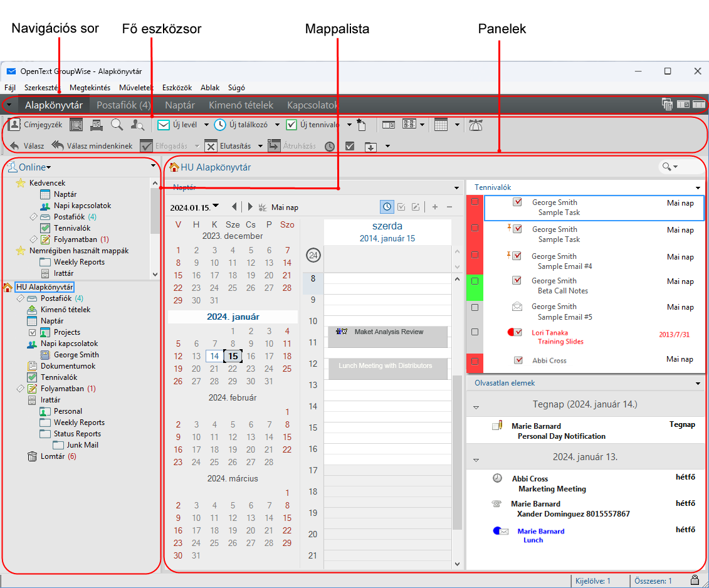Click the QuickViewer panel icon in the toolbar
This screenshot has width=709, height=588.
389,125
